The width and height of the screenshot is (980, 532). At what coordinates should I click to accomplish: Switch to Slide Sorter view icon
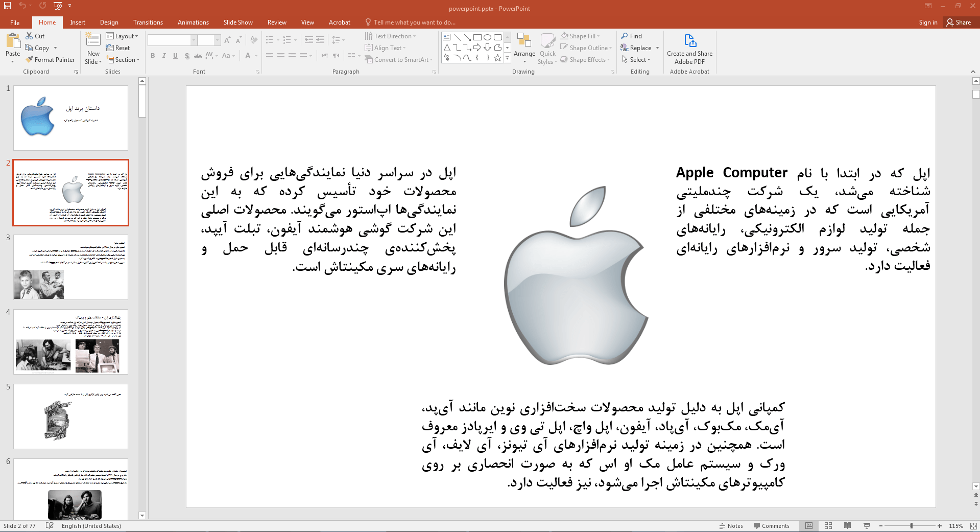pyautogui.click(x=828, y=526)
